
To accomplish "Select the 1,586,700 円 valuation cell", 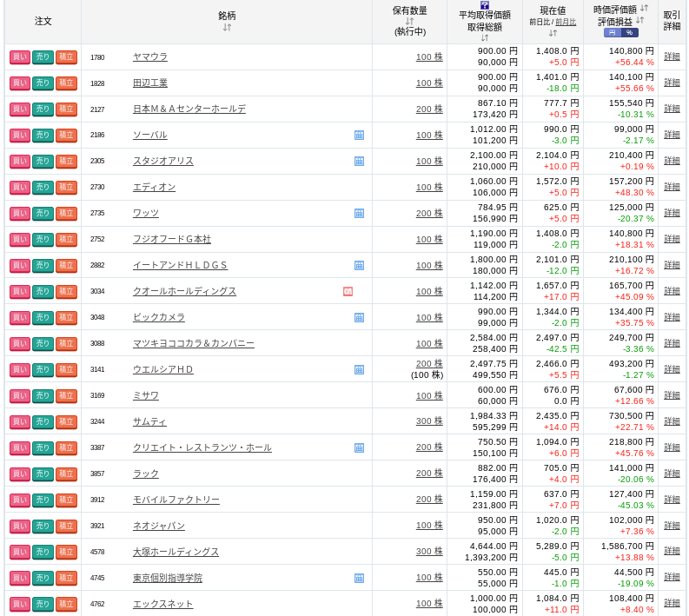I will point(627,546).
